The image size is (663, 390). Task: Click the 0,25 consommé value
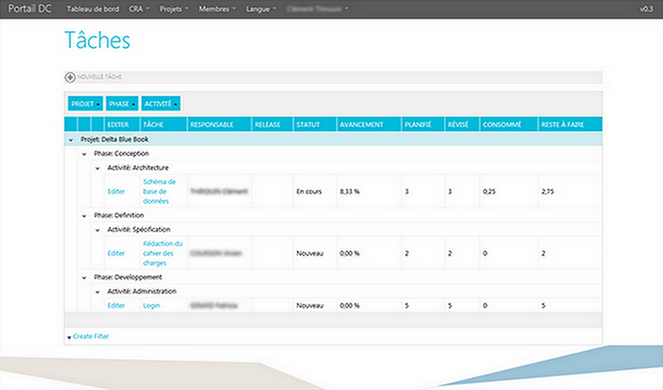[489, 192]
